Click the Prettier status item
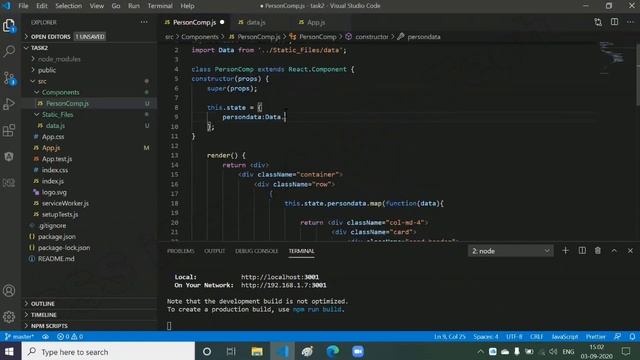The width and height of the screenshot is (640, 360). [596, 337]
